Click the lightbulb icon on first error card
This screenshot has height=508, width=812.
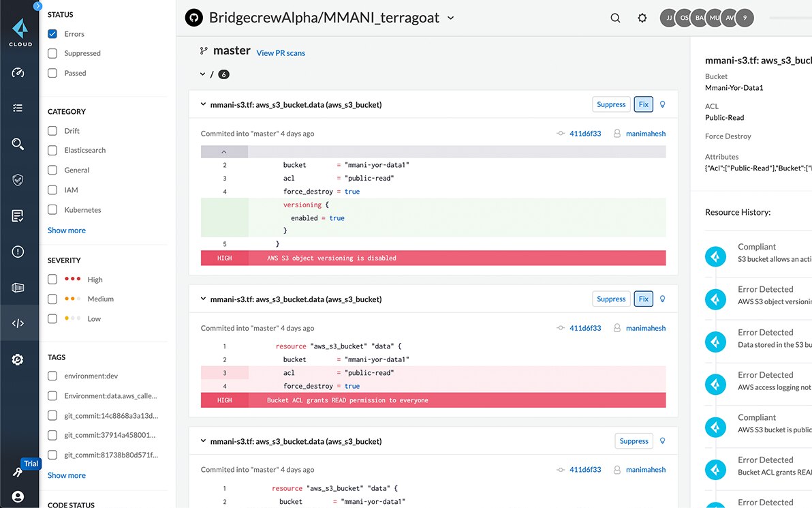point(662,104)
